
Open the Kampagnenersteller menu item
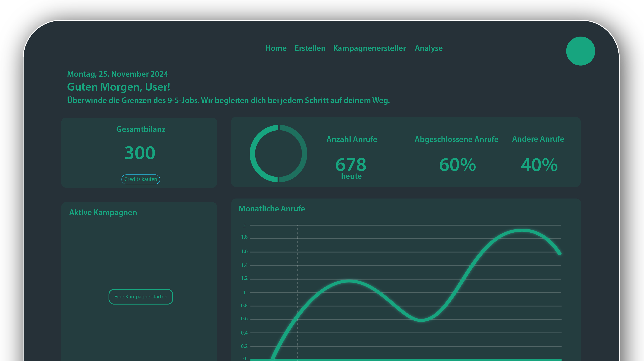[369, 48]
